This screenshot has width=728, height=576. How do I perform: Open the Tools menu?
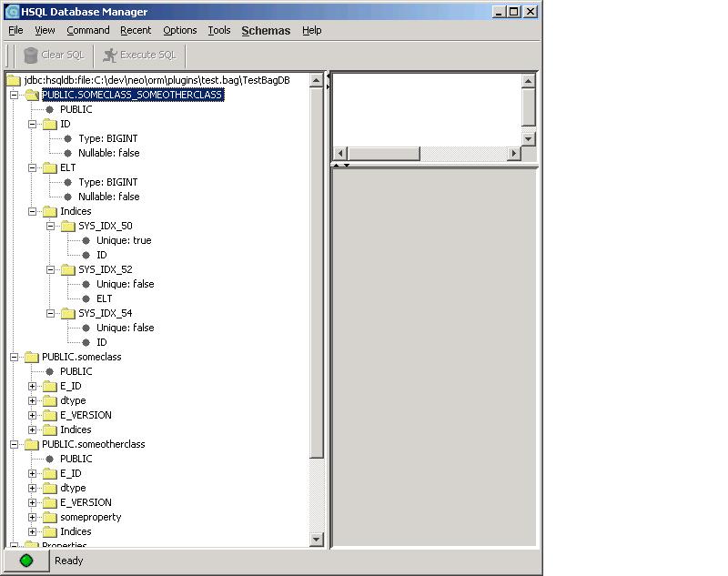pyautogui.click(x=219, y=30)
